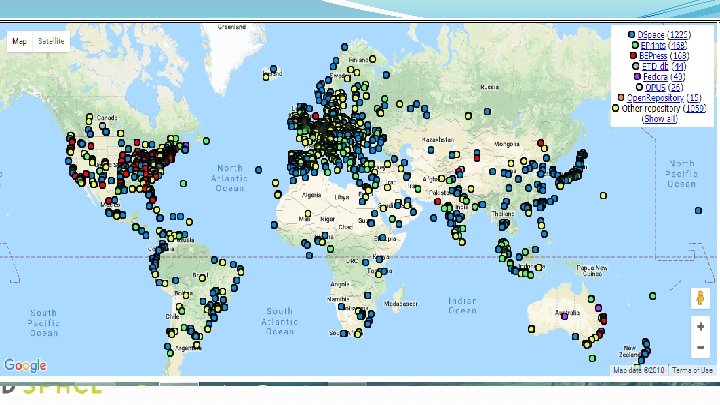The width and height of the screenshot is (720, 405).
Task: Select the blue marker in central Russia
Action: tap(487, 111)
